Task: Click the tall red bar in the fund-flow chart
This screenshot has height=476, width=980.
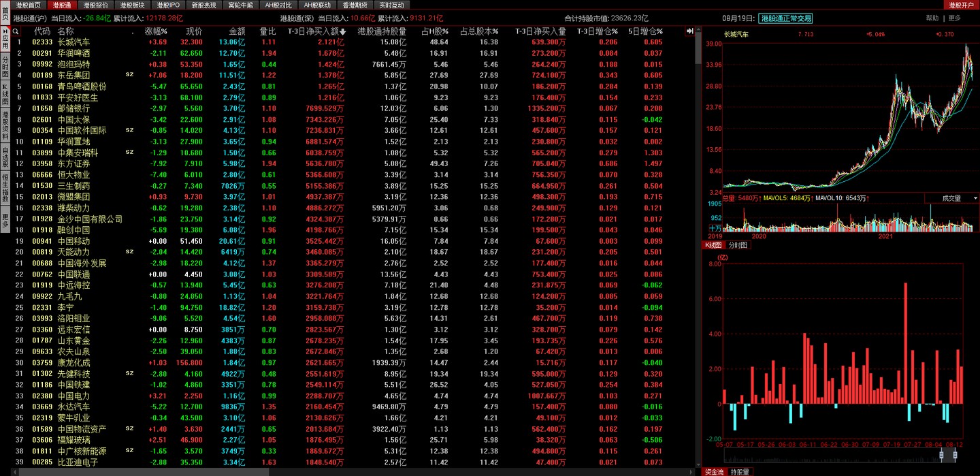Action: click(x=905, y=343)
